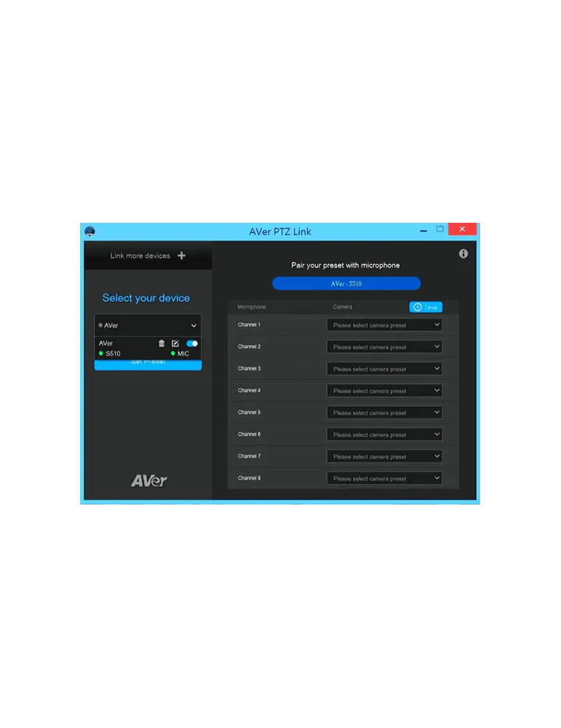
Task: Open the info icon at top right
Action: (463, 253)
